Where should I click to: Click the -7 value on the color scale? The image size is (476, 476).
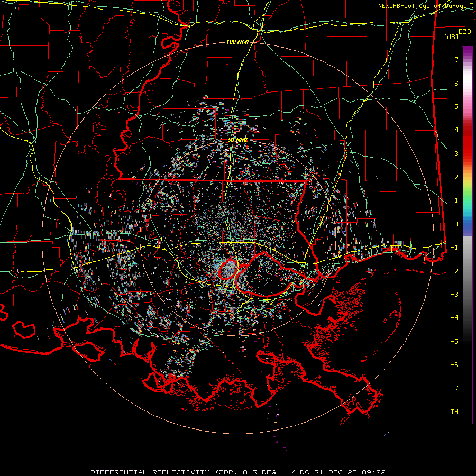pyautogui.click(x=454, y=388)
